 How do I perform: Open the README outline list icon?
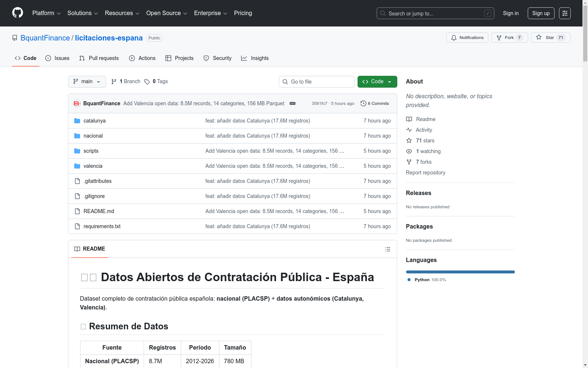click(x=387, y=249)
